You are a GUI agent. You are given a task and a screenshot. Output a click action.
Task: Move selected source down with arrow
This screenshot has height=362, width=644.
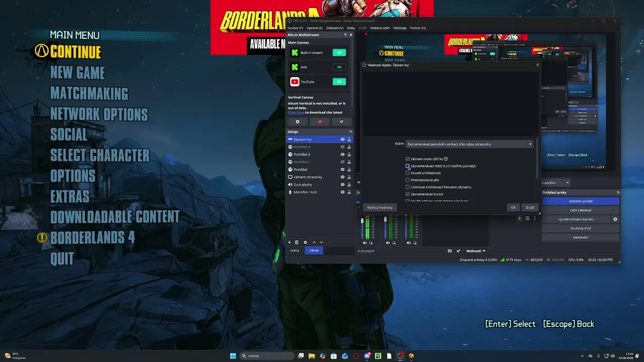[x=321, y=242]
